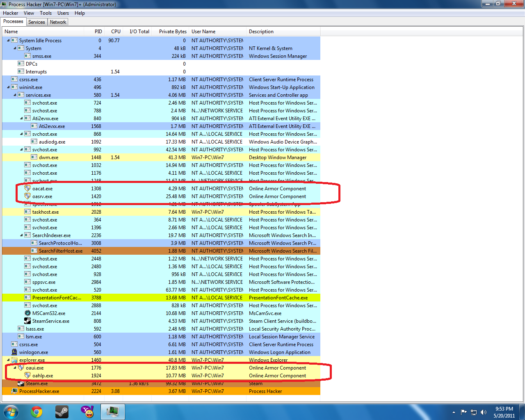Open Steam from the taskbar
Screen dimensions: 525x420
tap(62, 412)
